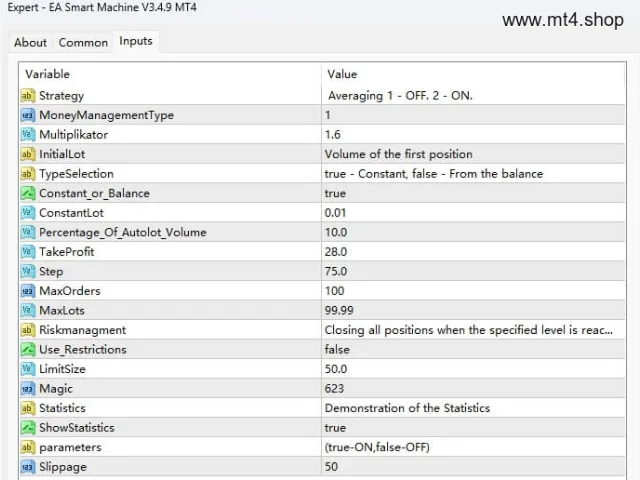Click the TakeProfit double-type icon
Screen dimensions: 640x480
coord(27,252)
